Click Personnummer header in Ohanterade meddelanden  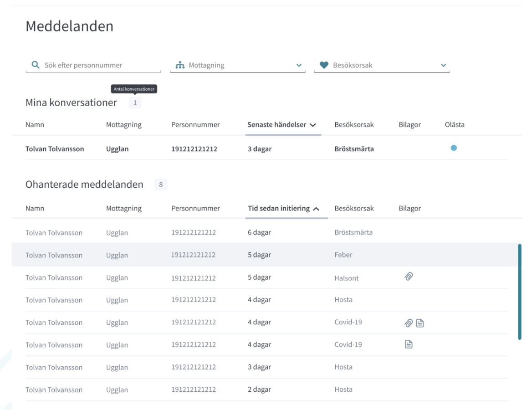point(195,208)
